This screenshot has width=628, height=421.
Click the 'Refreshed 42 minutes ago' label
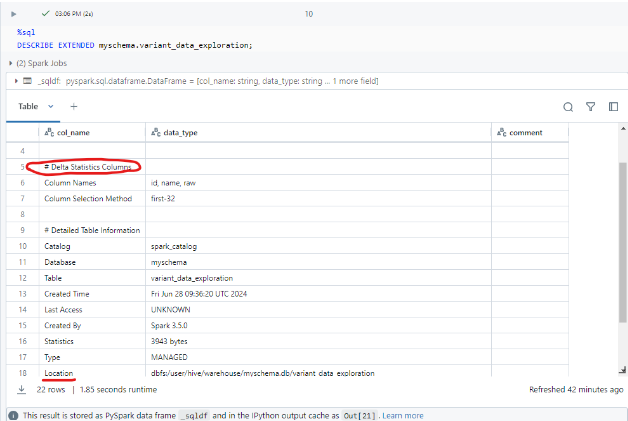(x=576, y=389)
